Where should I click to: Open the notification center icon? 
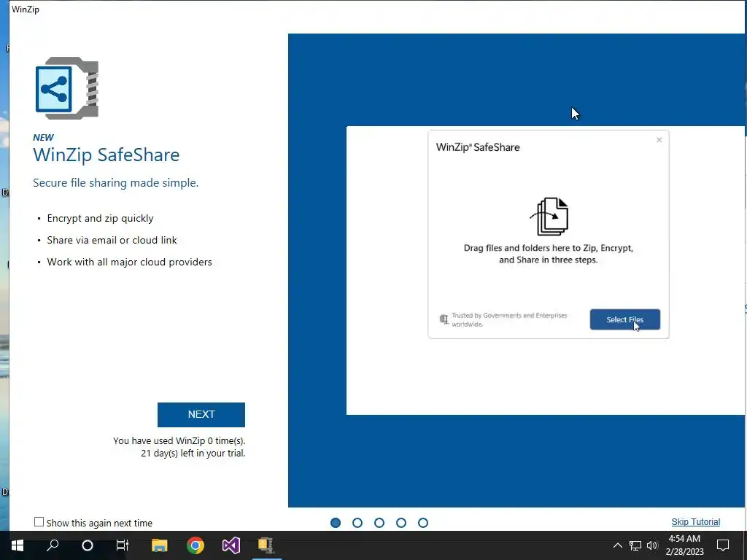[x=723, y=545]
